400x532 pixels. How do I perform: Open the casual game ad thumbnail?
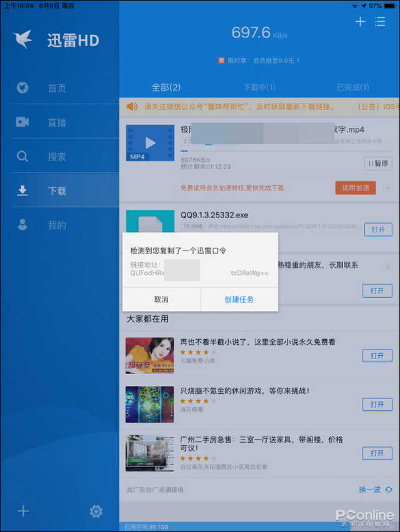pyautogui.click(x=150, y=405)
